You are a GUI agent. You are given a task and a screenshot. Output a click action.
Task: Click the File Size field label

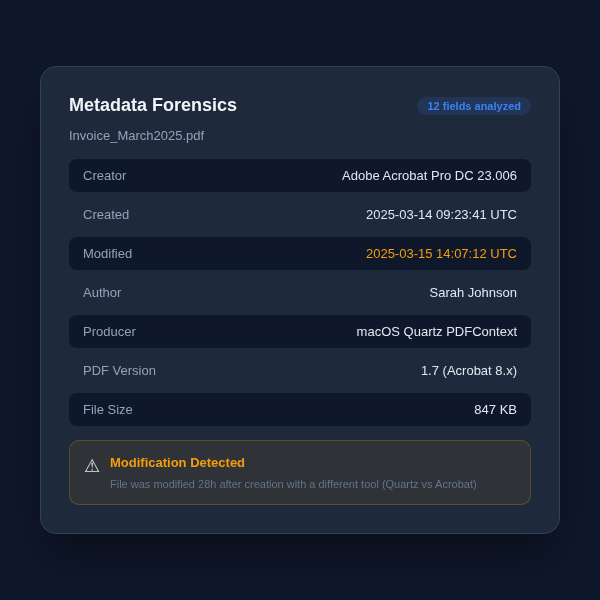pyautogui.click(x=108, y=410)
